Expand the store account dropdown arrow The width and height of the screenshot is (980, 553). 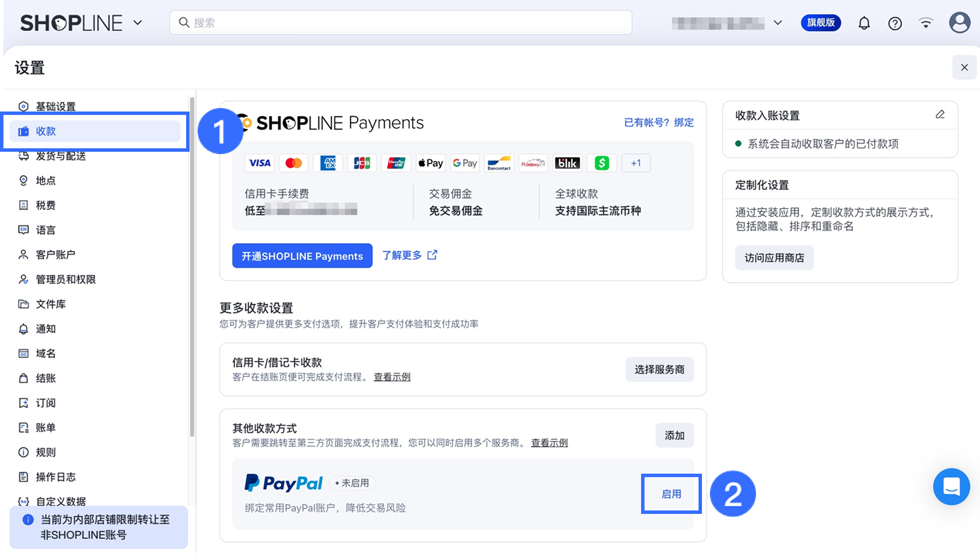[x=778, y=23]
